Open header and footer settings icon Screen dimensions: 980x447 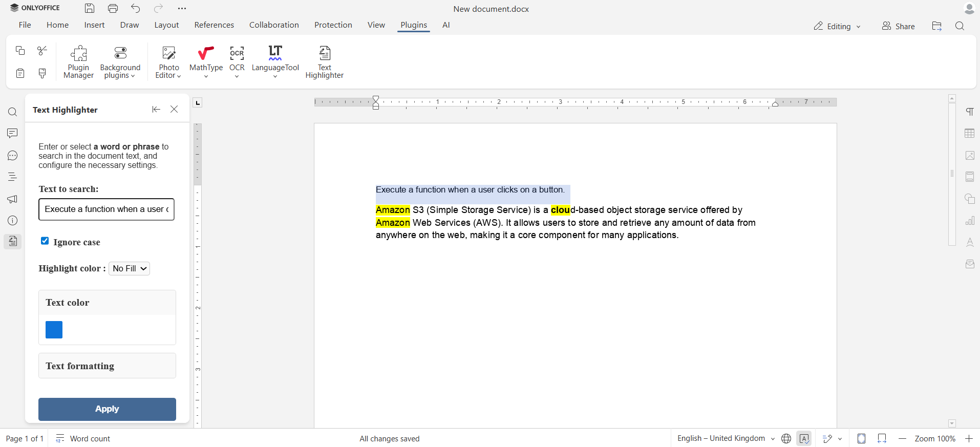pyautogui.click(x=970, y=177)
